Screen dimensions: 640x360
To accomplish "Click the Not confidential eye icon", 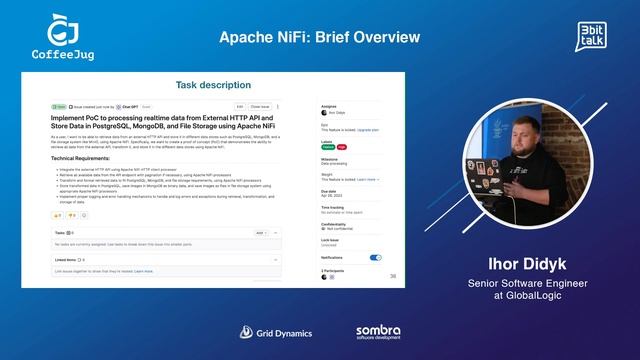I will pyautogui.click(x=323, y=229).
